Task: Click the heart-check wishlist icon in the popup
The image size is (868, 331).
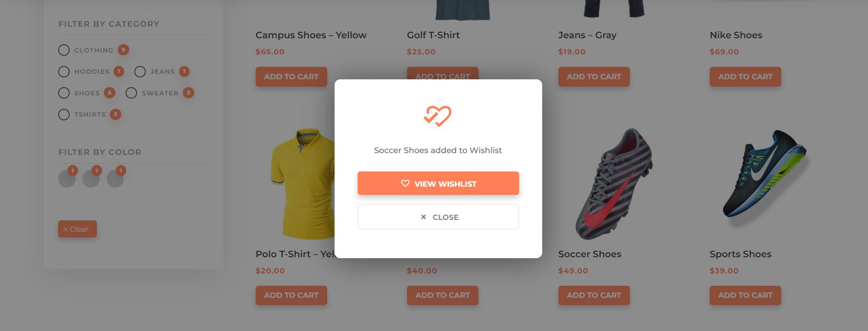Action: (437, 115)
